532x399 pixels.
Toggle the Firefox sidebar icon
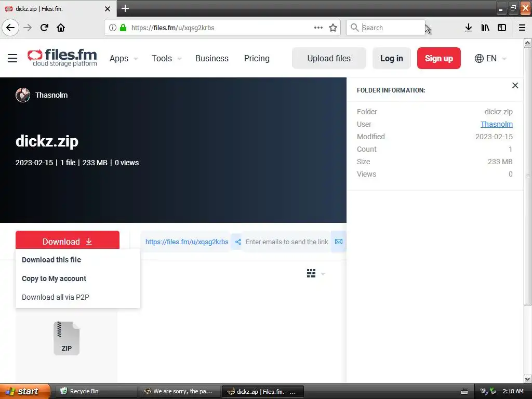pos(502,28)
